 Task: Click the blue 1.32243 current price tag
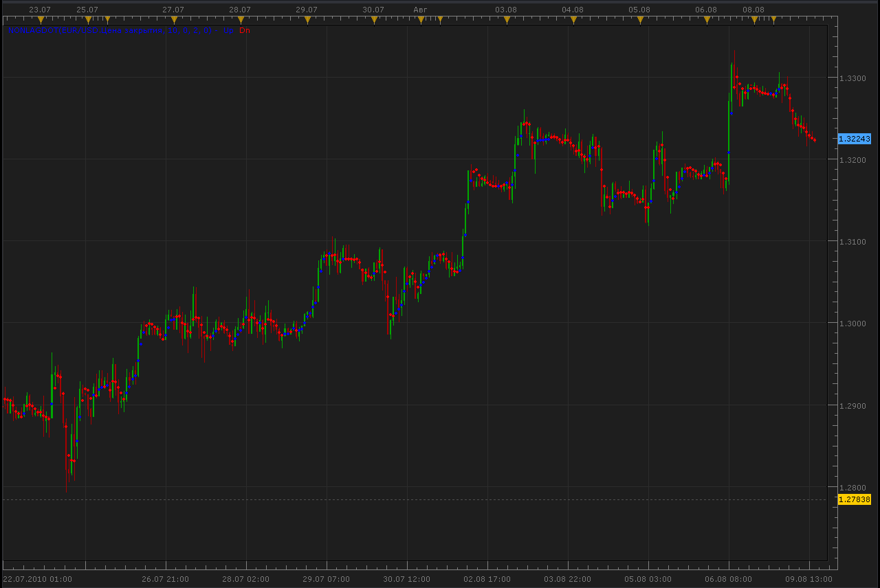pos(854,139)
